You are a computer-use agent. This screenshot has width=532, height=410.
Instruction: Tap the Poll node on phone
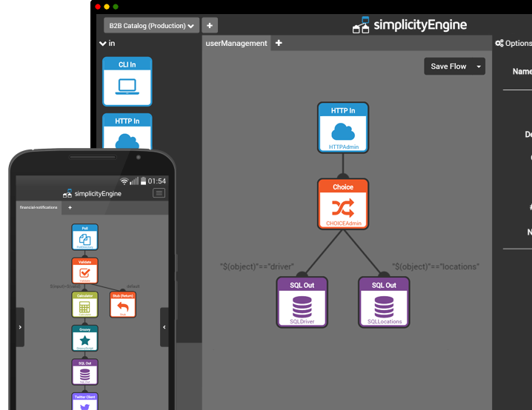coord(84,237)
